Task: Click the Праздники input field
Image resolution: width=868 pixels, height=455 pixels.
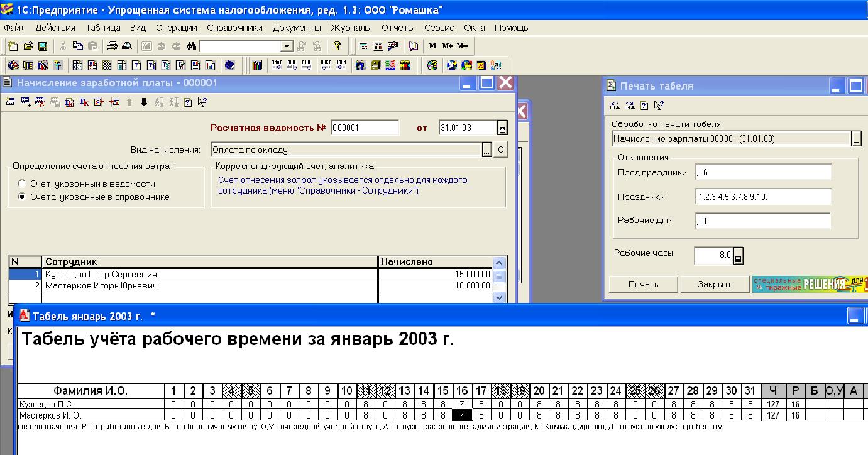Action: (x=763, y=197)
